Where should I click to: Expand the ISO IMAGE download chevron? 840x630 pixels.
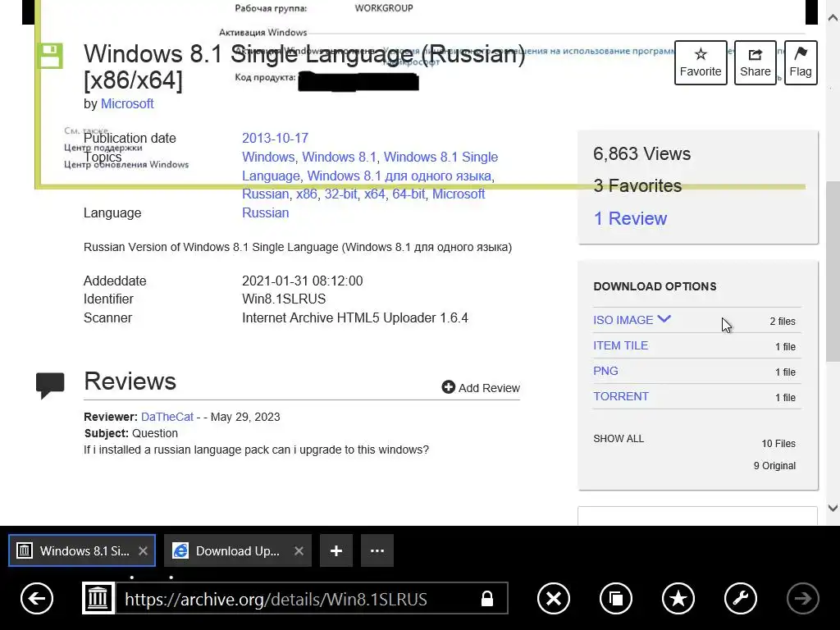(664, 319)
